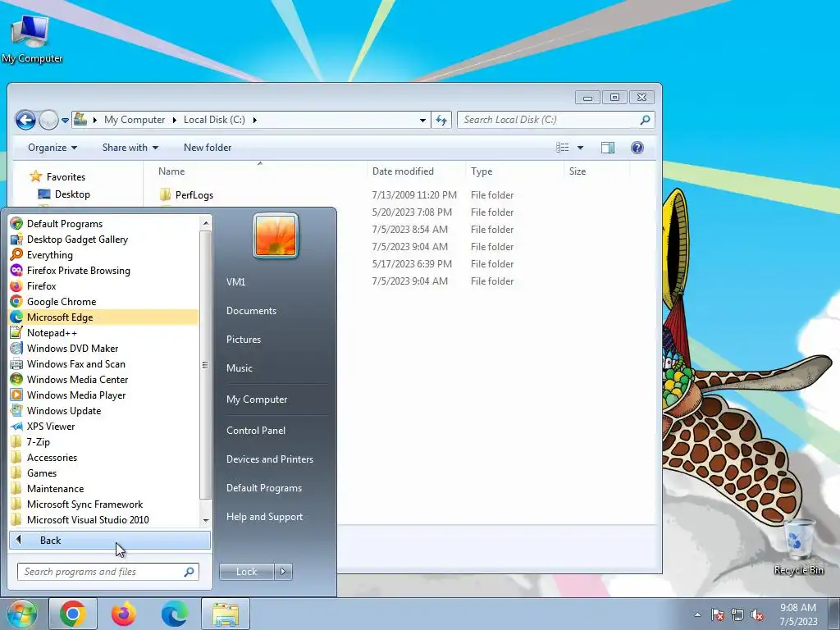Expand Microsoft Visual Studio 2010 folder

click(x=104, y=519)
